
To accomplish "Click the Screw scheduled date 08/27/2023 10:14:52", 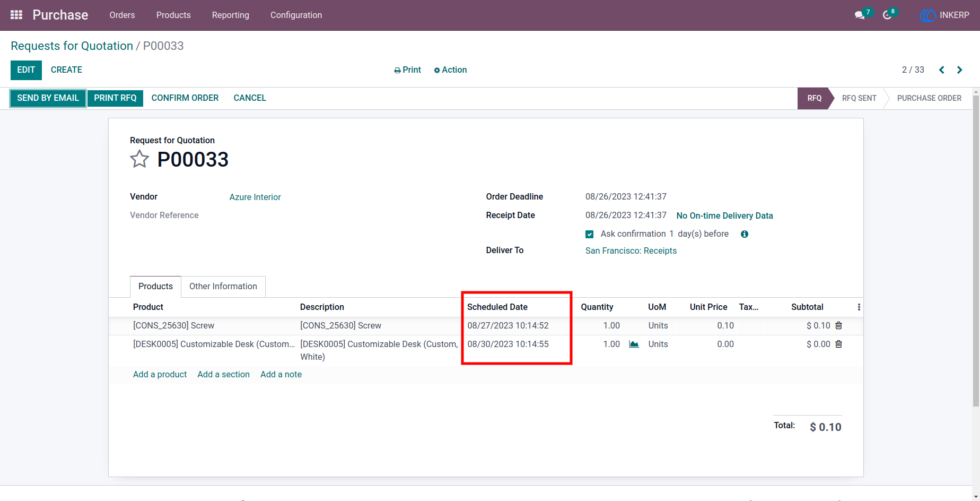I will click(x=508, y=326).
